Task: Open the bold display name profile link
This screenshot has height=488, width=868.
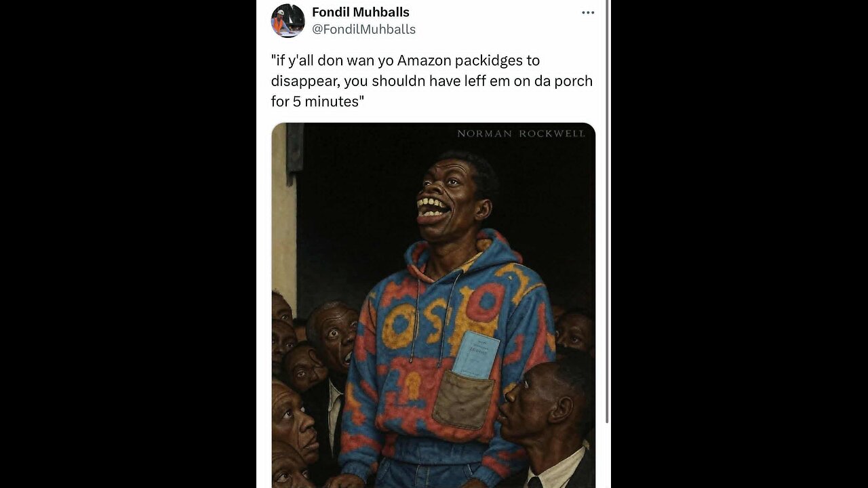Action: (x=361, y=12)
